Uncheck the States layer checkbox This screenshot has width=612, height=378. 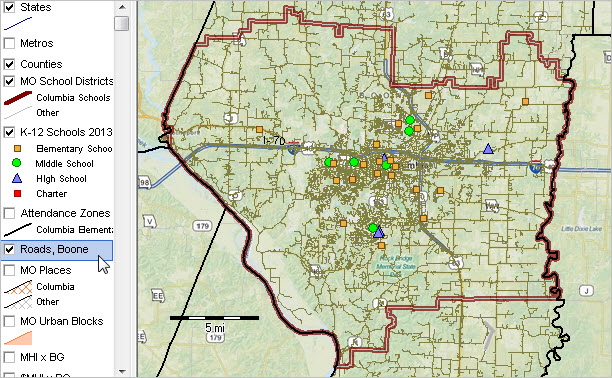[9, 7]
